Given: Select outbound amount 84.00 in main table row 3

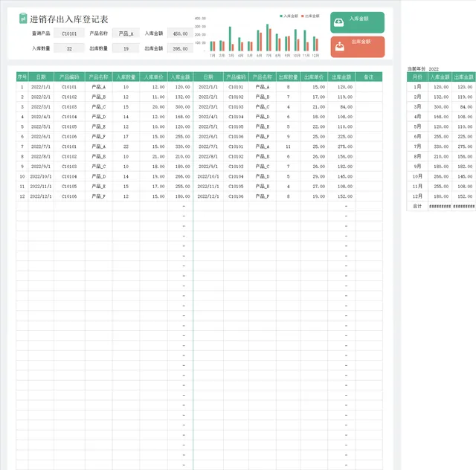Looking at the screenshot, I should tap(341, 107).
